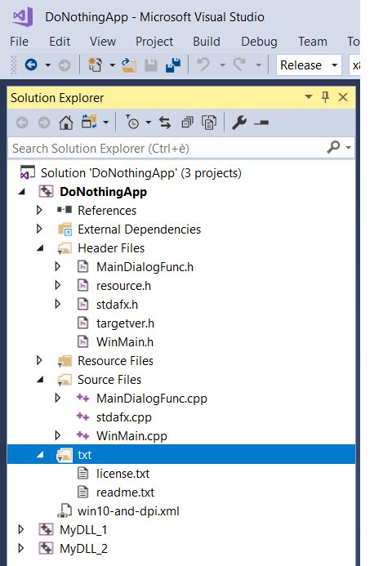This screenshot has width=392, height=566.
Task: Open the View menu
Action: [x=103, y=42]
